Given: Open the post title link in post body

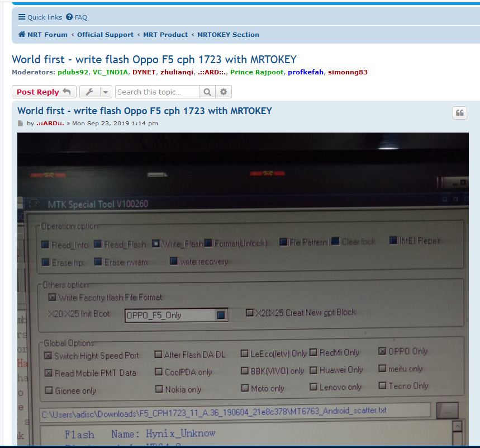Looking at the screenshot, I should pos(145,111).
